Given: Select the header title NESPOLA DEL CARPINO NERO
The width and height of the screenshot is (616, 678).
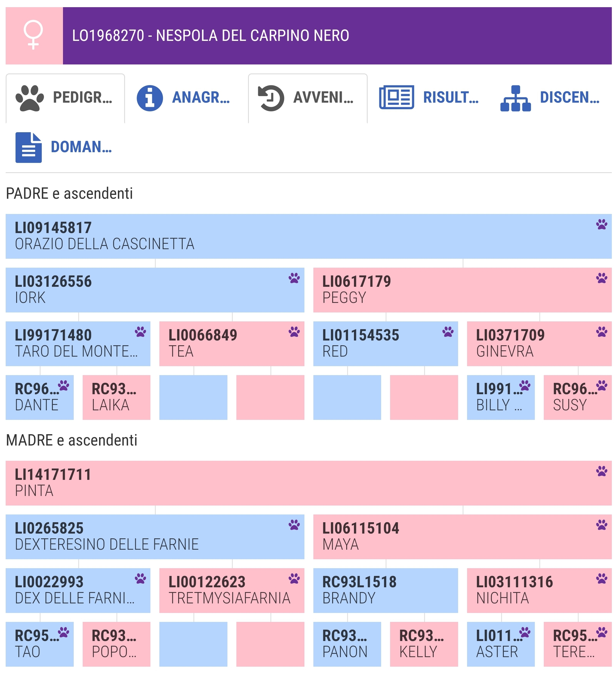Looking at the screenshot, I should [x=211, y=36].
